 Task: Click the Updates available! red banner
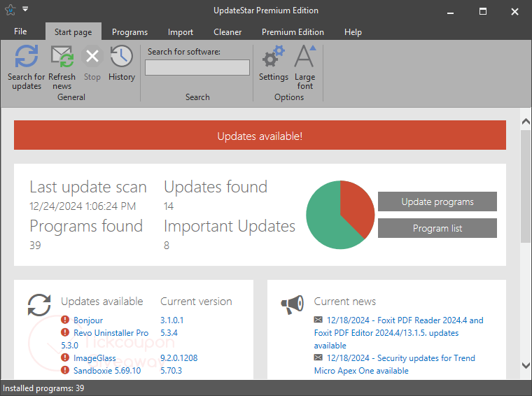tap(260, 135)
